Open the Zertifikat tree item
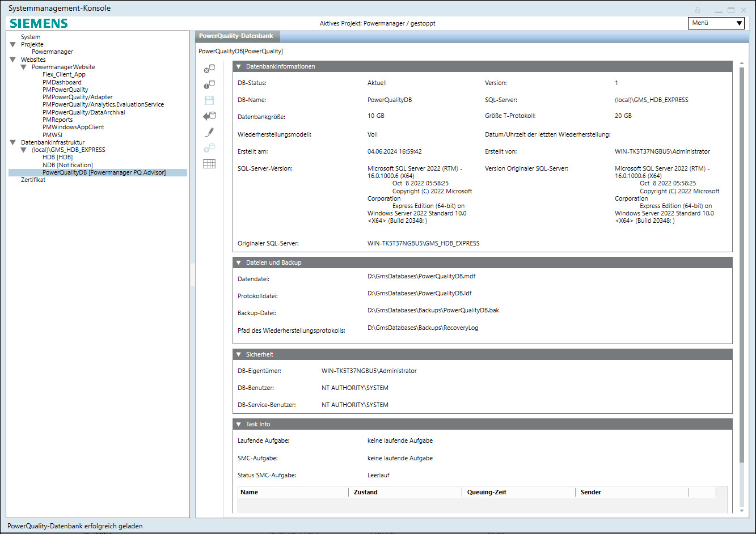 [x=33, y=180]
